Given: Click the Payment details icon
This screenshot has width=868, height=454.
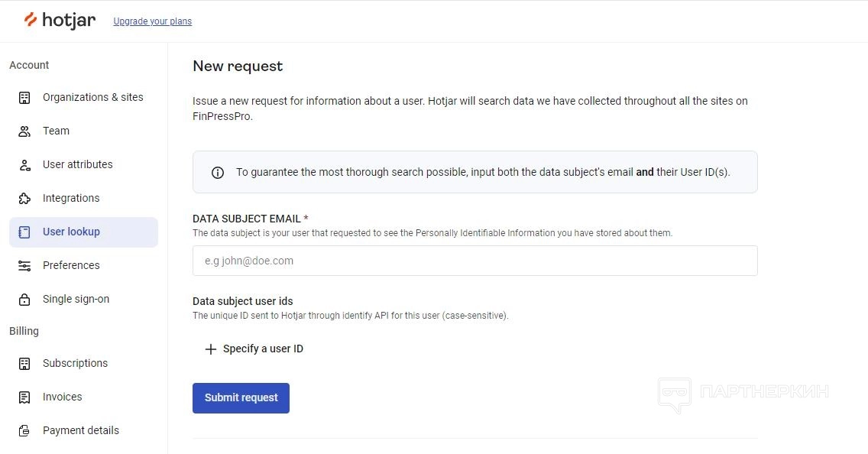Looking at the screenshot, I should pyautogui.click(x=24, y=431).
